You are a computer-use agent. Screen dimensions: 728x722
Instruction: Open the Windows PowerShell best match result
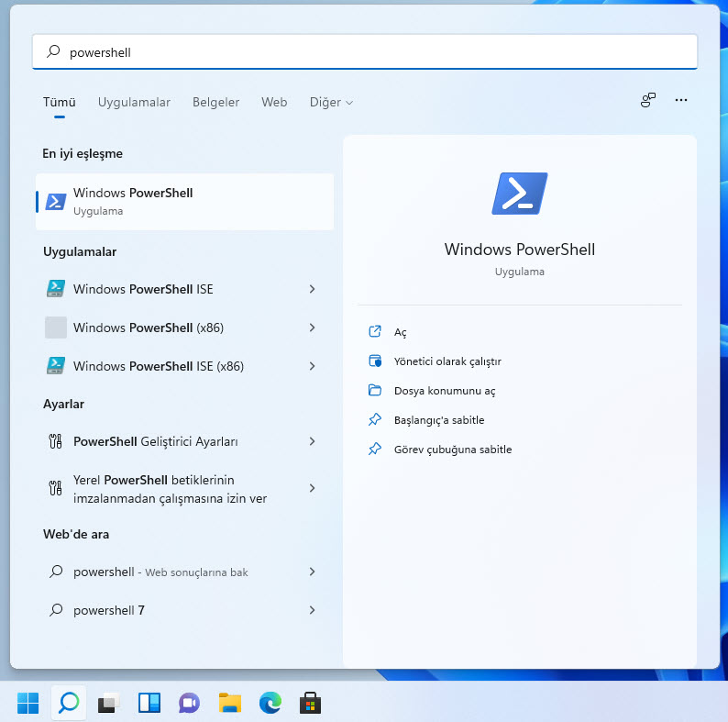[x=185, y=202]
